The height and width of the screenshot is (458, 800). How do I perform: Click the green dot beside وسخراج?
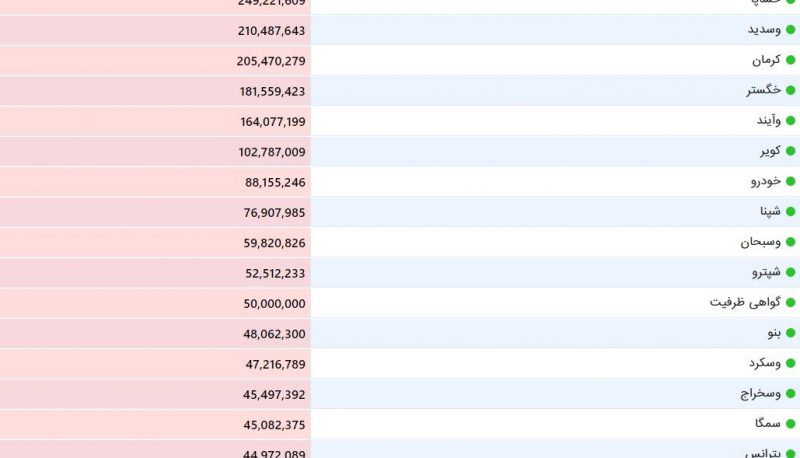791,394
